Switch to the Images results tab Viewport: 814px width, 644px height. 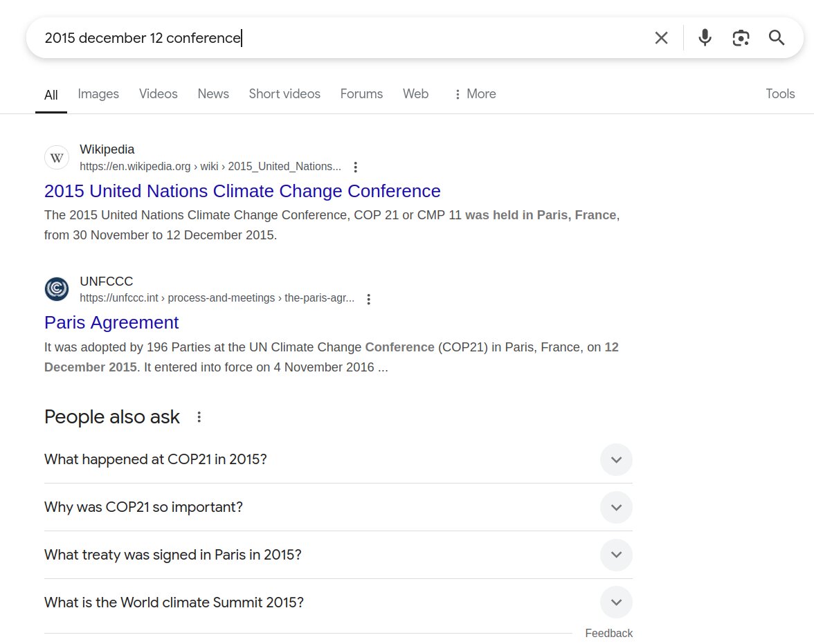pyautogui.click(x=98, y=93)
